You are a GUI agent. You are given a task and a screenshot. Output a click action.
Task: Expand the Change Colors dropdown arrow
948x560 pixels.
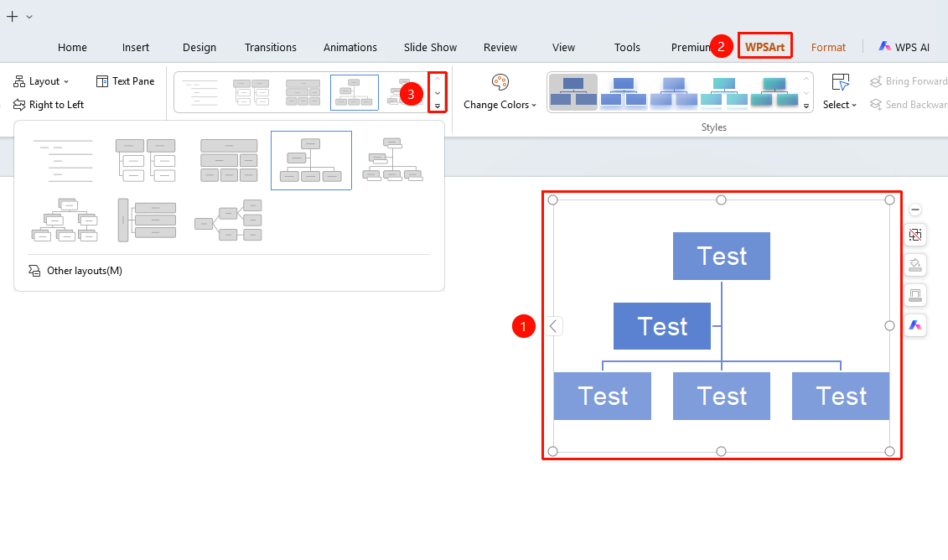click(x=534, y=106)
